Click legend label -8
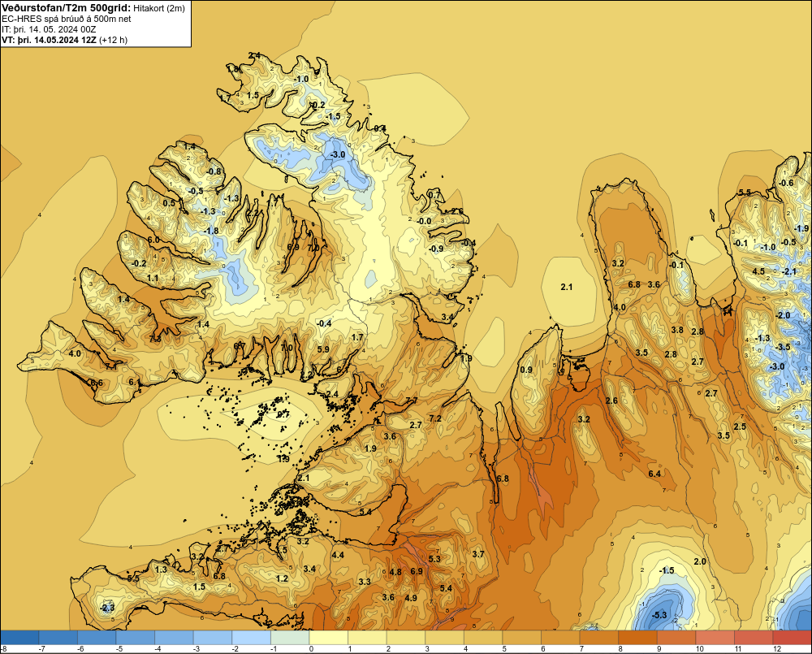812x654 pixels. click(3, 649)
